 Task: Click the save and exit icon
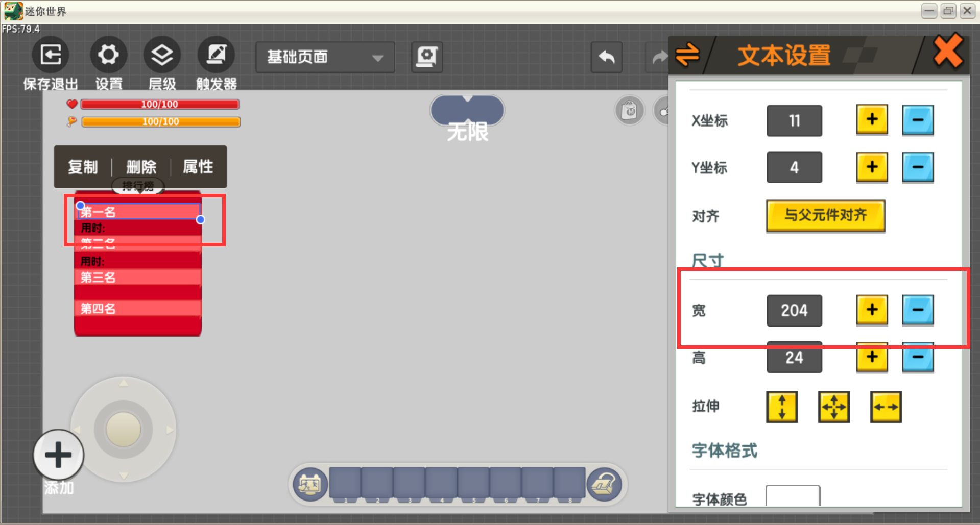pos(51,55)
